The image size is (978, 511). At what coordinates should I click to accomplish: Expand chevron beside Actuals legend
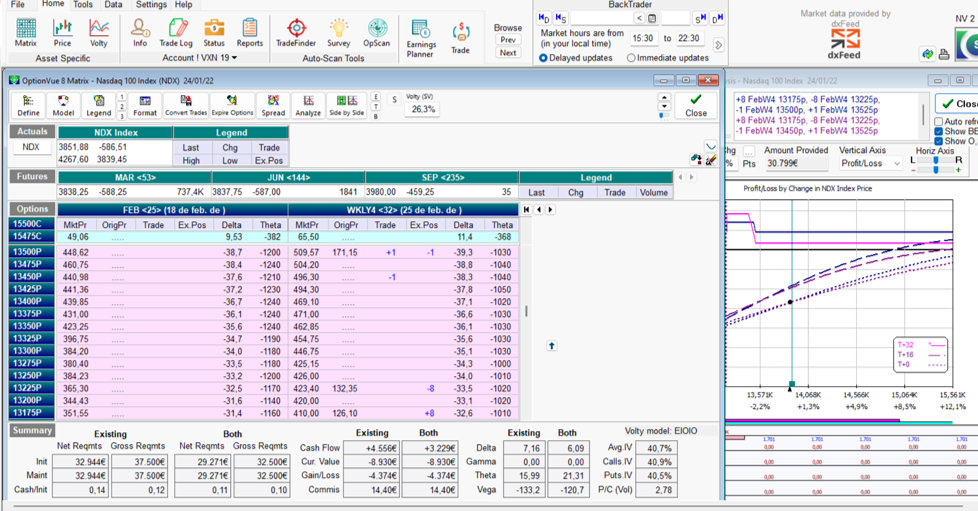coord(710,146)
